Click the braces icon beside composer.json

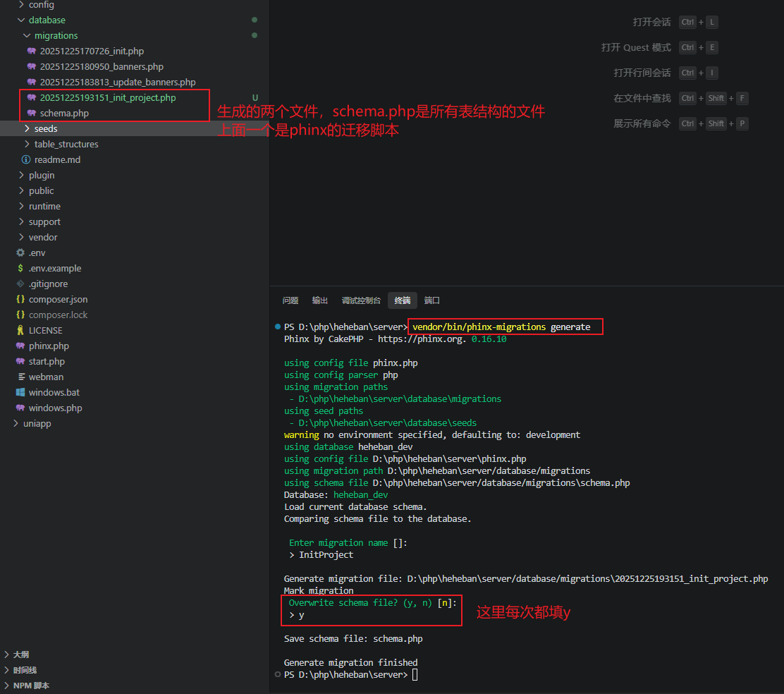pos(20,300)
